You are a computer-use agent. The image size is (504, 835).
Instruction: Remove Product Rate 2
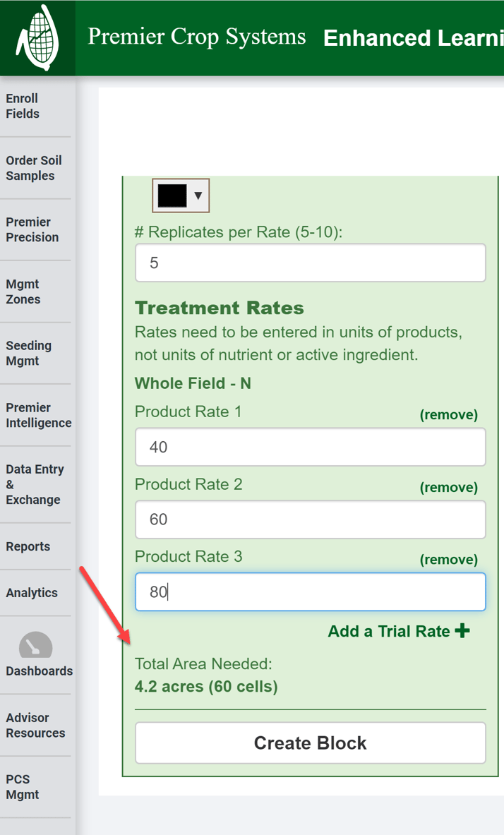pyautogui.click(x=448, y=487)
